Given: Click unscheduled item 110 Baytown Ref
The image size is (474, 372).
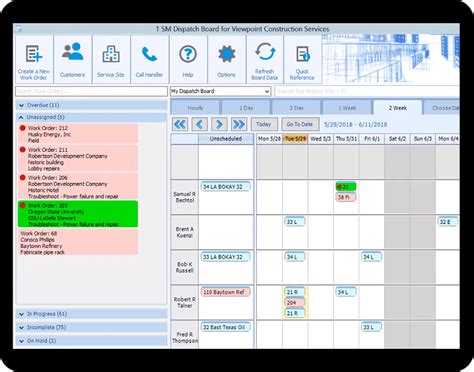Looking at the screenshot, I should tap(225, 292).
